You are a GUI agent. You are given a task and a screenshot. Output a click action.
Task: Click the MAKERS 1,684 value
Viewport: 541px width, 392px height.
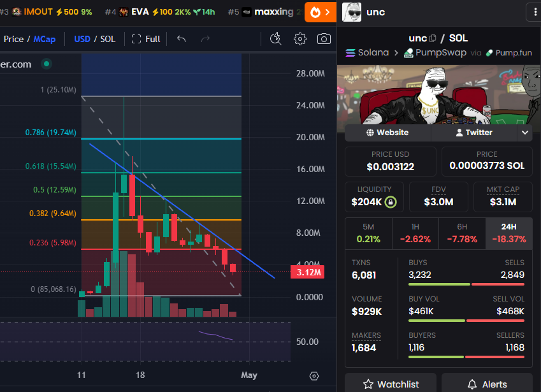(x=364, y=348)
